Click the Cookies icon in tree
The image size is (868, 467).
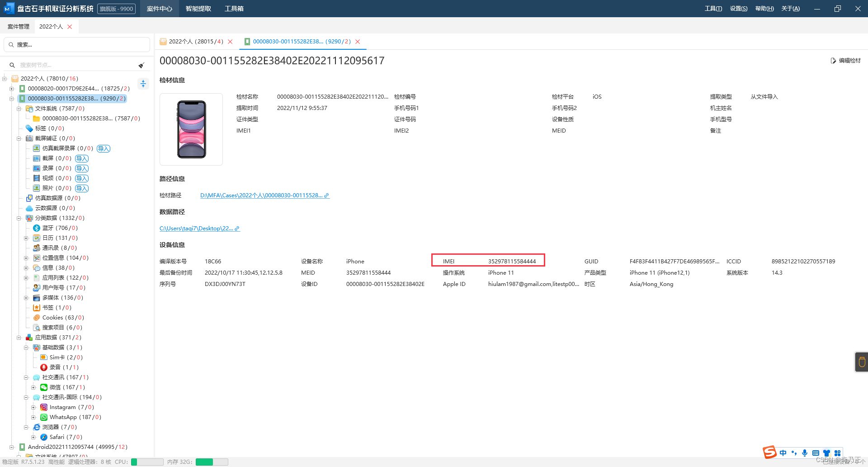click(x=37, y=318)
